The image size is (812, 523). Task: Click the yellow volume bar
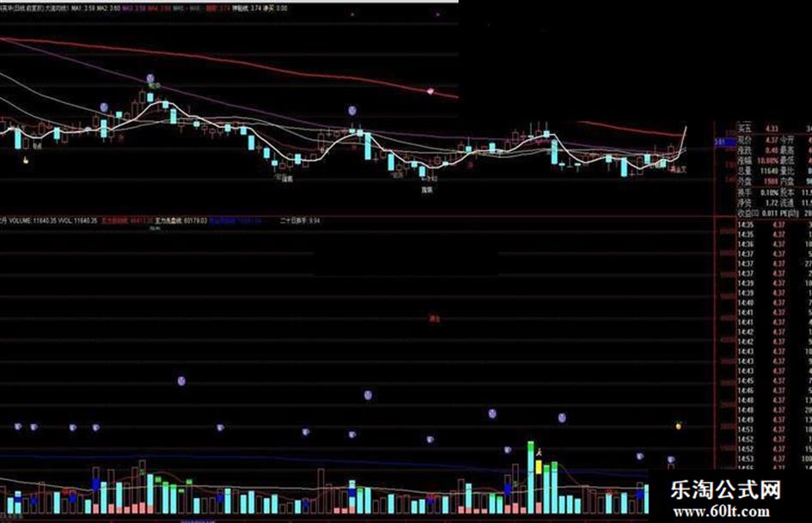pos(539,466)
